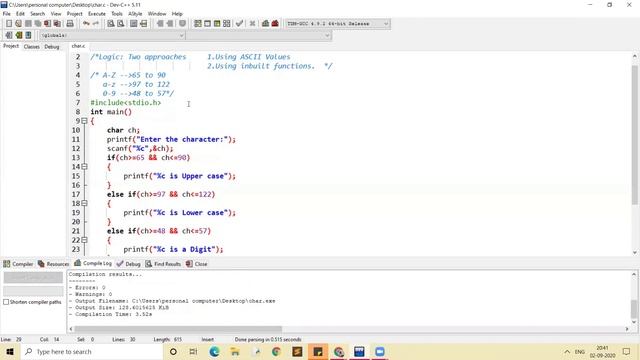640x360 pixels.
Task: Open Microsoft Edge from the taskbar
Action: 214,351
